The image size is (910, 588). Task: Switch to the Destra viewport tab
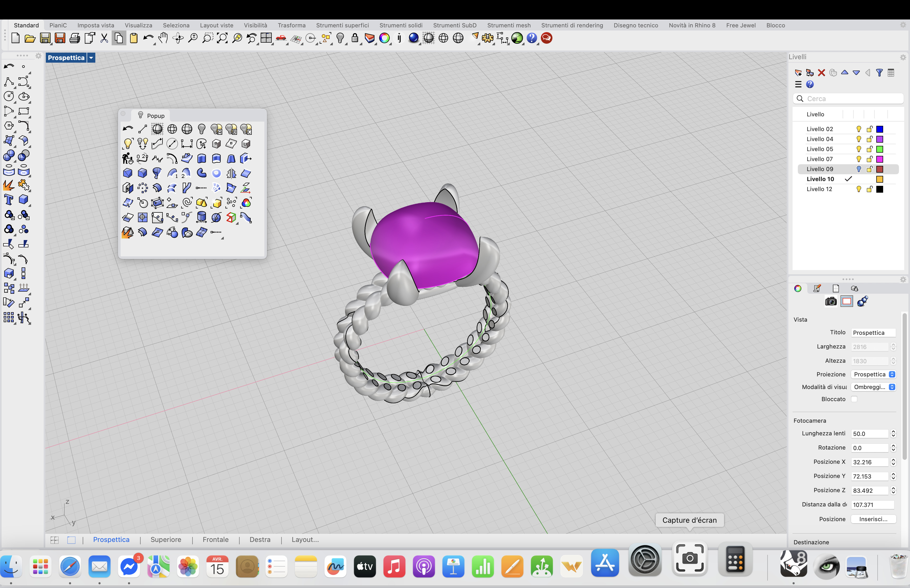point(260,540)
